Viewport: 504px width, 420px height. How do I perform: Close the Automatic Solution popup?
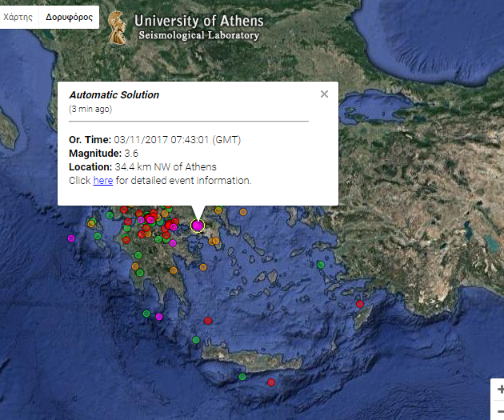click(x=324, y=94)
